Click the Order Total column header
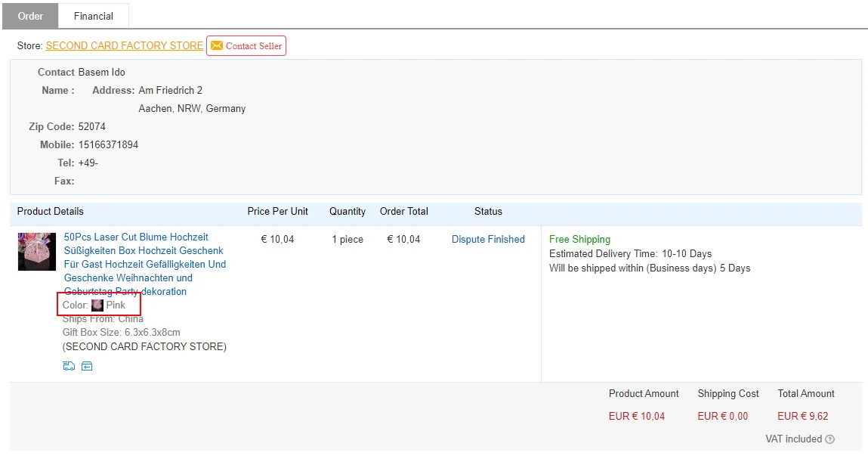868x459 pixels. (404, 211)
